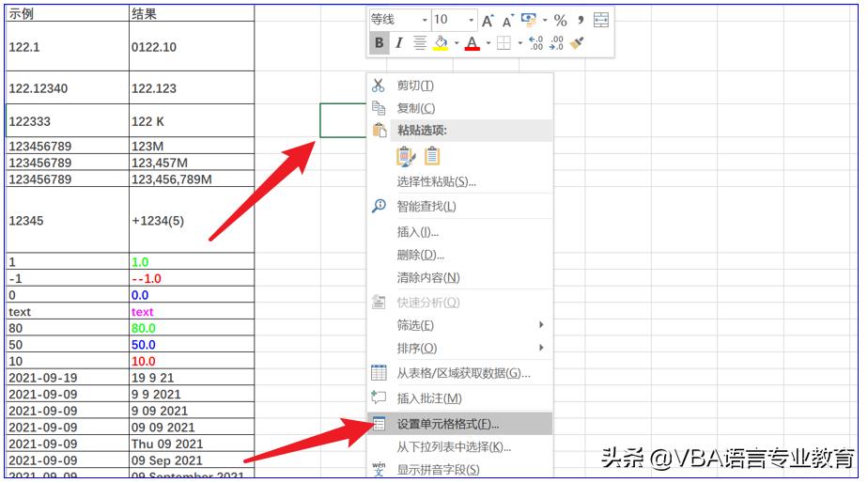Open the font size dropdown showing 10

click(471, 21)
